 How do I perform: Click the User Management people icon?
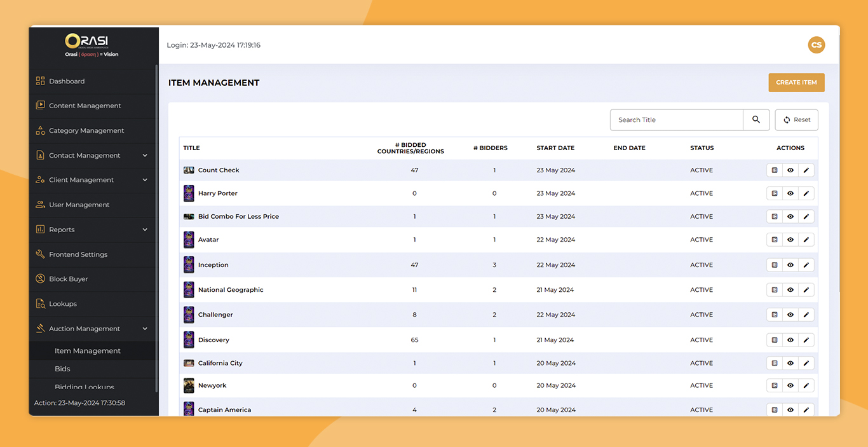40,205
